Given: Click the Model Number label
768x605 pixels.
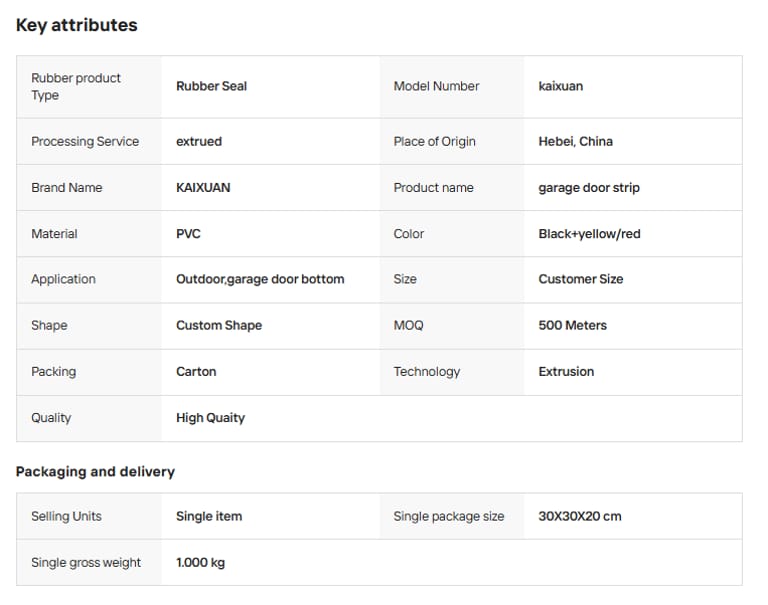Looking at the screenshot, I should pos(436,86).
